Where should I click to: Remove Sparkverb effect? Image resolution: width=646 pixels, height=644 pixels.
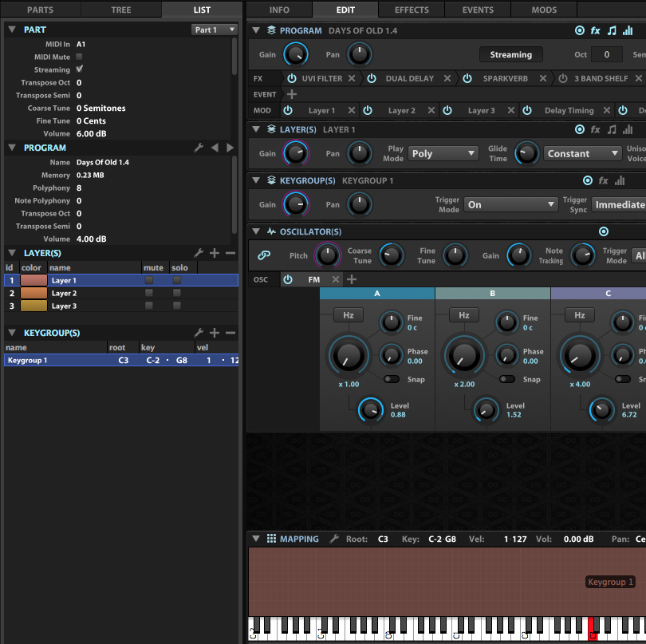click(543, 78)
